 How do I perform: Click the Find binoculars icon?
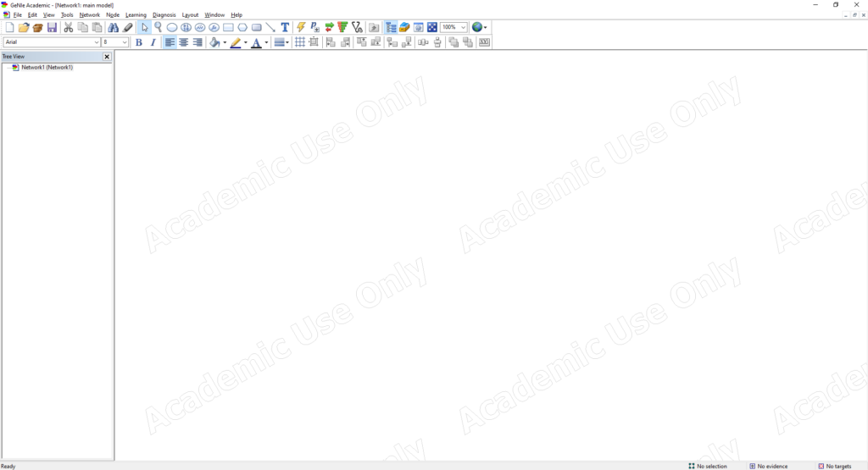pyautogui.click(x=114, y=27)
